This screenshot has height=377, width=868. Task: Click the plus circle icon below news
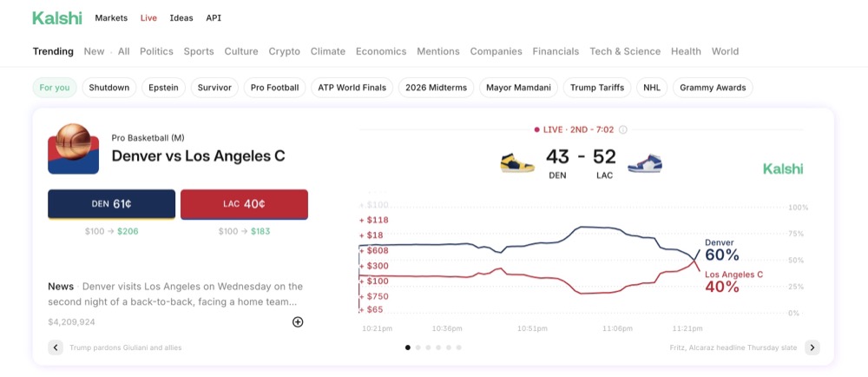point(298,322)
